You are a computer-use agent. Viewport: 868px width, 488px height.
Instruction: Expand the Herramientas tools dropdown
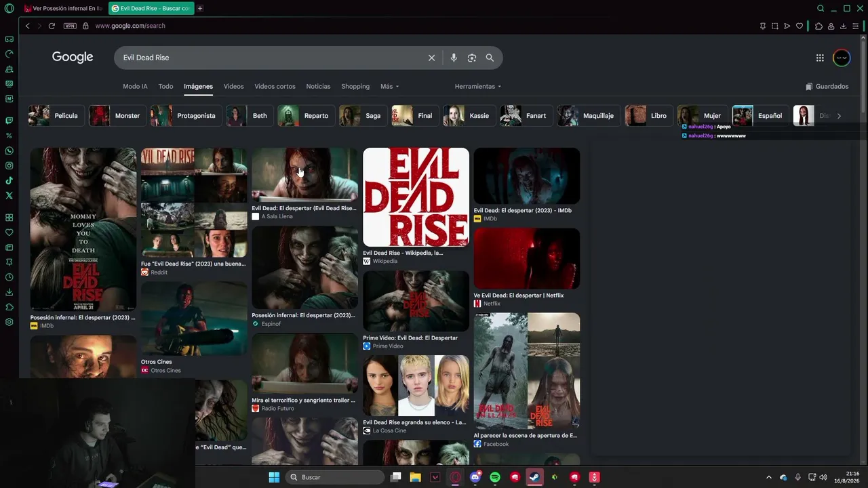478,86
